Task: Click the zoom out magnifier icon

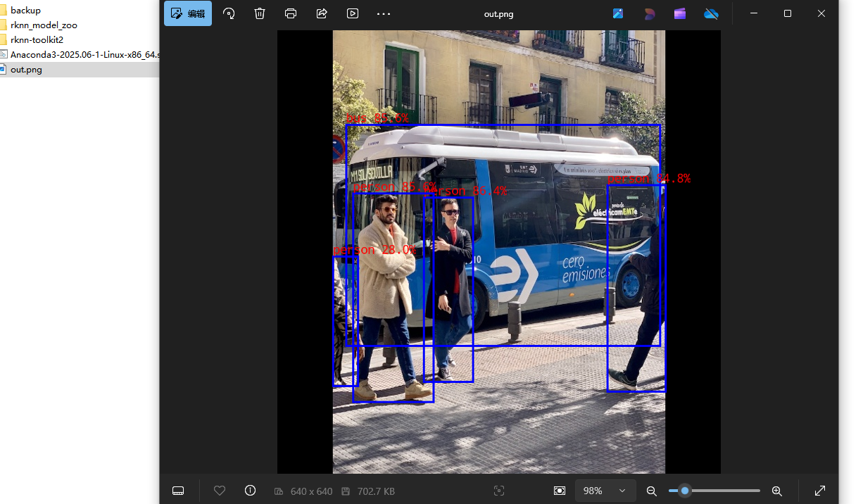Action: [652, 491]
